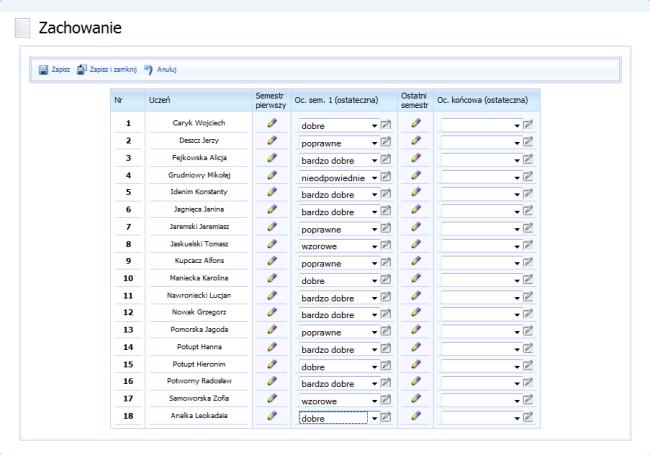This screenshot has height=455, width=650.
Task: Click the Anuluj cancel button
Action: pos(160,70)
